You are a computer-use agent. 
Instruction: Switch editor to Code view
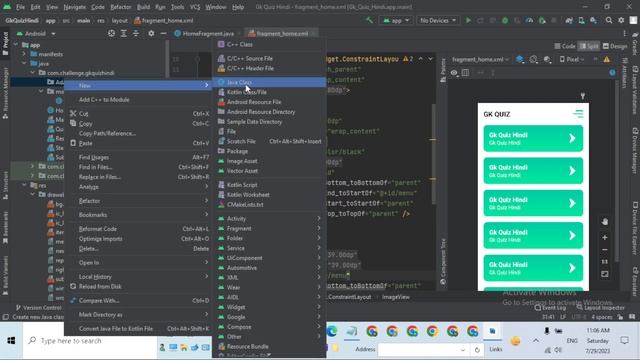click(565, 46)
